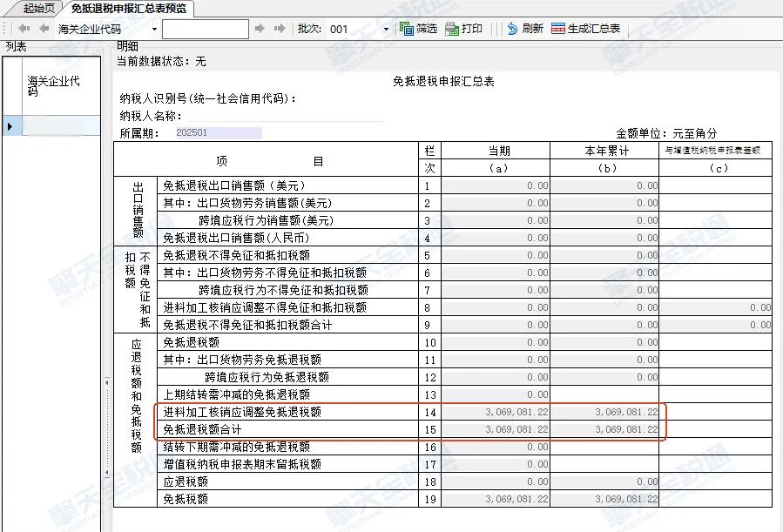Go to first record arrow
Viewport: 783px width, 532px height.
pyautogui.click(x=24, y=29)
